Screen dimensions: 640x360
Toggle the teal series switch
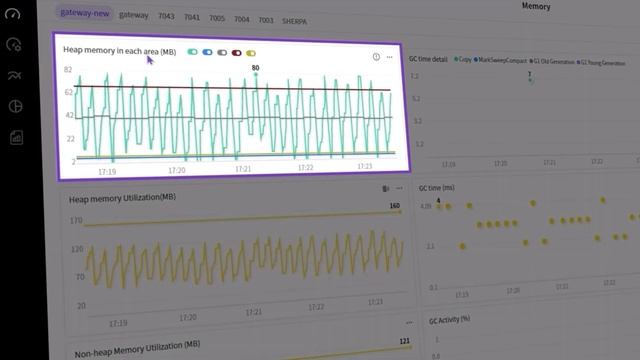pyautogui.click(x=192, y=52)
